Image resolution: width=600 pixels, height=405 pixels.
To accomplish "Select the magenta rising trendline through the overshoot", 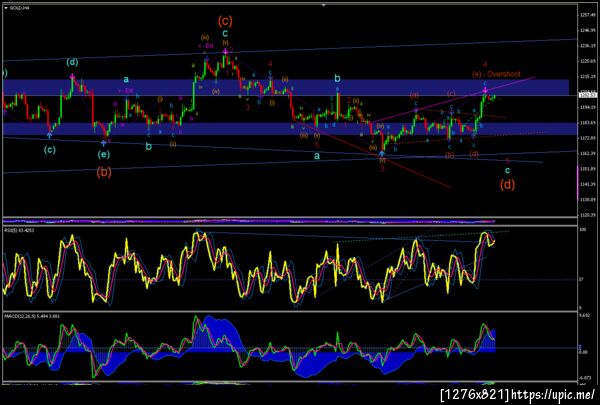I will click(x=455, y=101).
